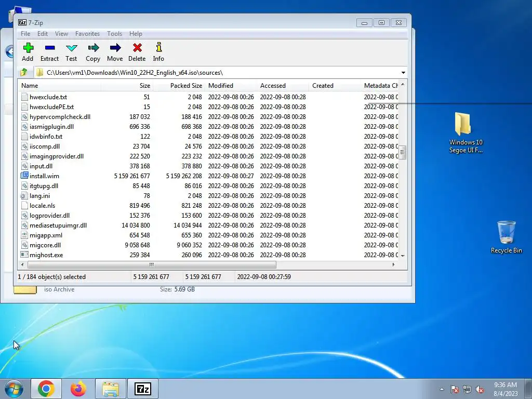
Task: Select the lang.ini file icon
Action: click(x=24, y=196)
